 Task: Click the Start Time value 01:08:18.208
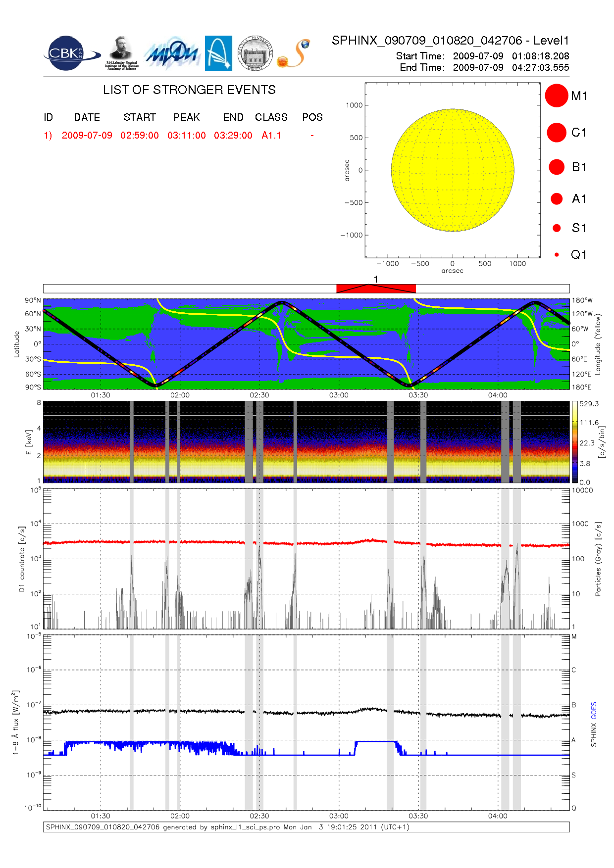(x=541, y=56)
